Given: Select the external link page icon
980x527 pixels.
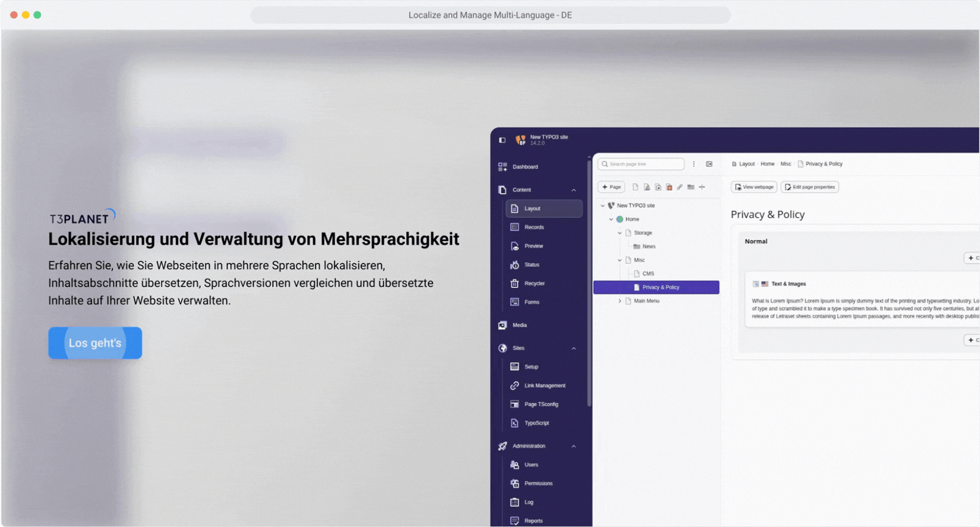Looking at the screenshot, I should (680, 187).
